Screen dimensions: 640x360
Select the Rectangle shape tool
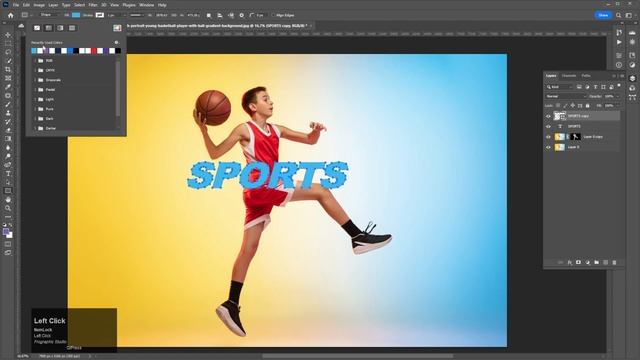(8, 191)
